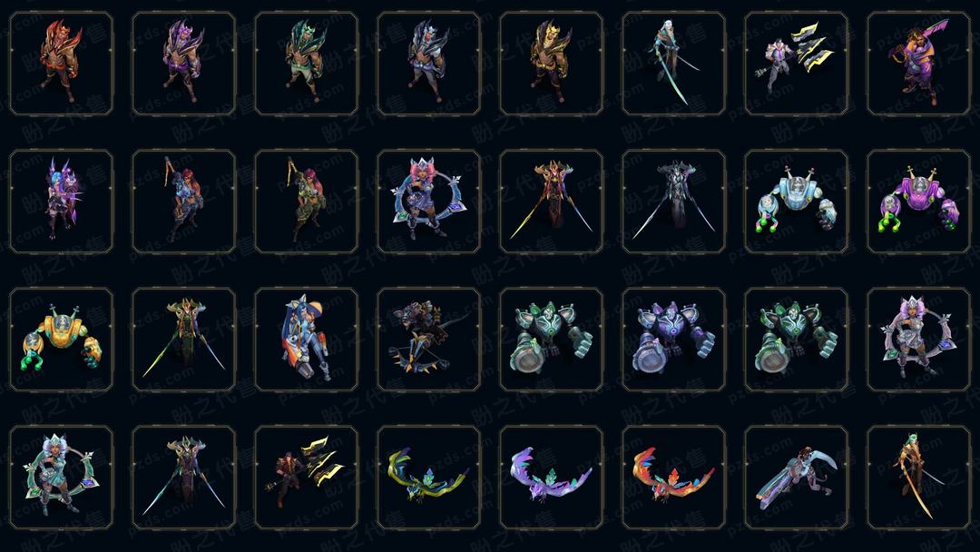This screenshot has height=552, width=980.
Task: Select the red and gold robed dual-blade skin
Action: click(552, 202)
